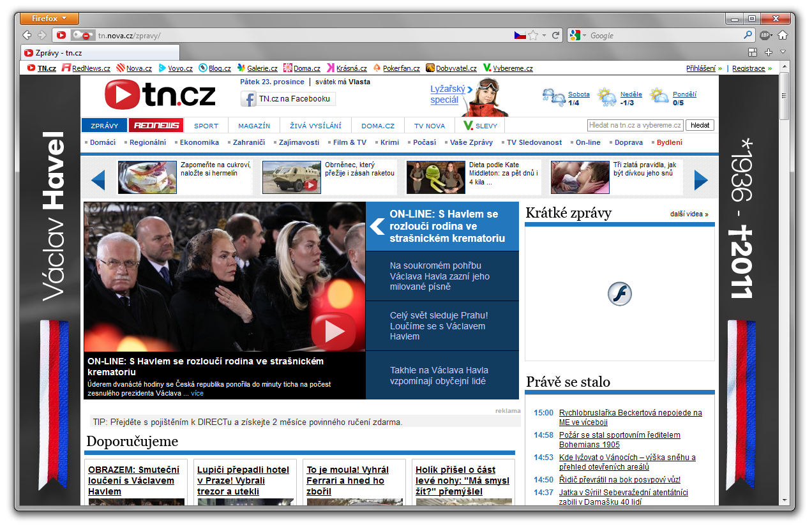The height and width of the screenshot is (529, 812).
Task: Open the Kate Middleton diet thumbnail
Action: [436, 177]
